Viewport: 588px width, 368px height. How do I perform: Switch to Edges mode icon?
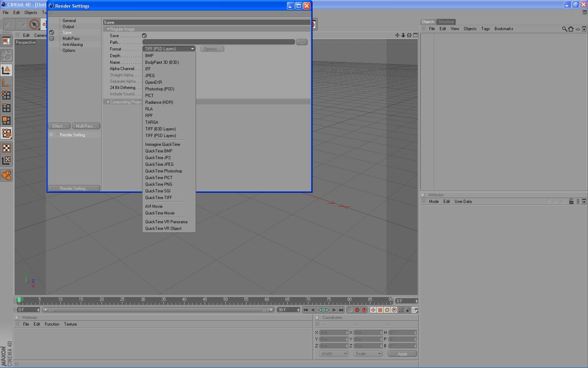point(6,108)
